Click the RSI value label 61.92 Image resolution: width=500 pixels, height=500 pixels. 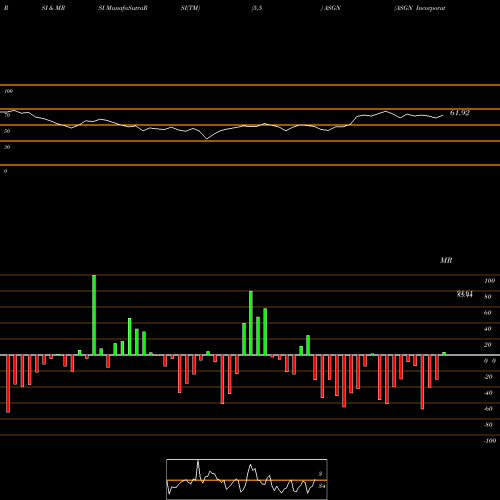tap(460, 113)
